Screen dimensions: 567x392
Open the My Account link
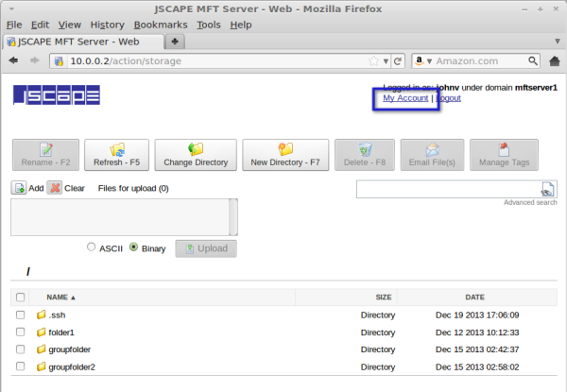(405, 98)
